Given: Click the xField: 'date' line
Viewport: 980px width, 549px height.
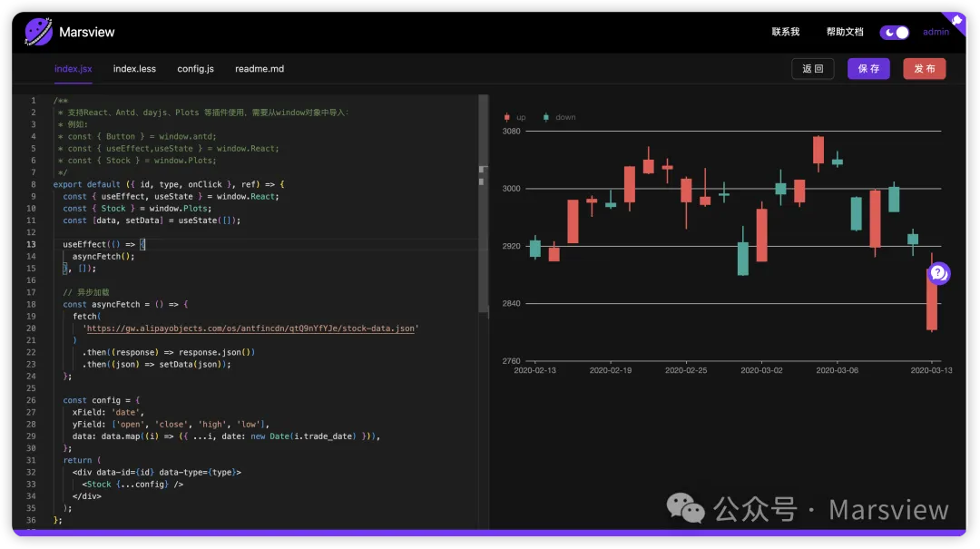Looking at the screenshot, I should pyautogui.click(x=108, y=412).
